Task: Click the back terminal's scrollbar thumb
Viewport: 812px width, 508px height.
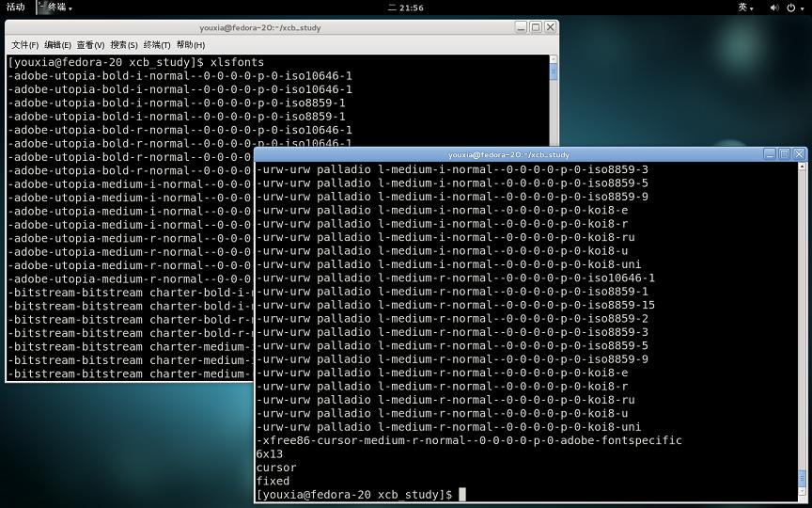Action: pos(553,72)
